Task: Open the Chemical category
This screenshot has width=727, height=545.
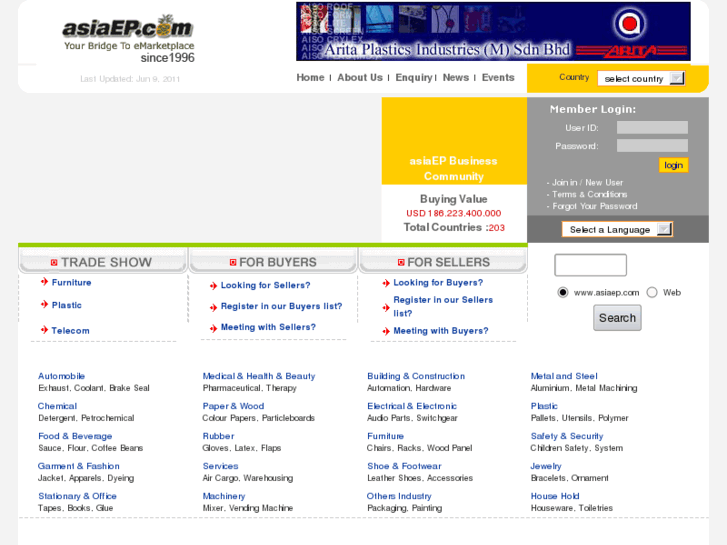Action: (57, 406)
